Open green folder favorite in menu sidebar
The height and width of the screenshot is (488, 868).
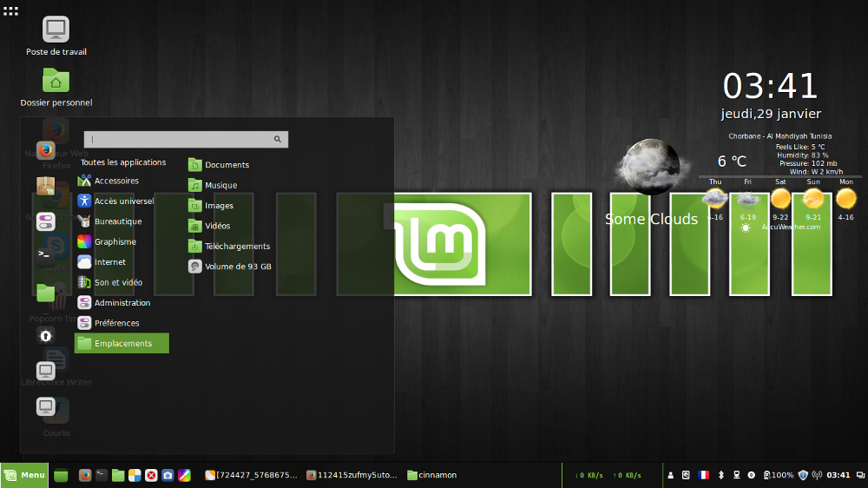46,293
